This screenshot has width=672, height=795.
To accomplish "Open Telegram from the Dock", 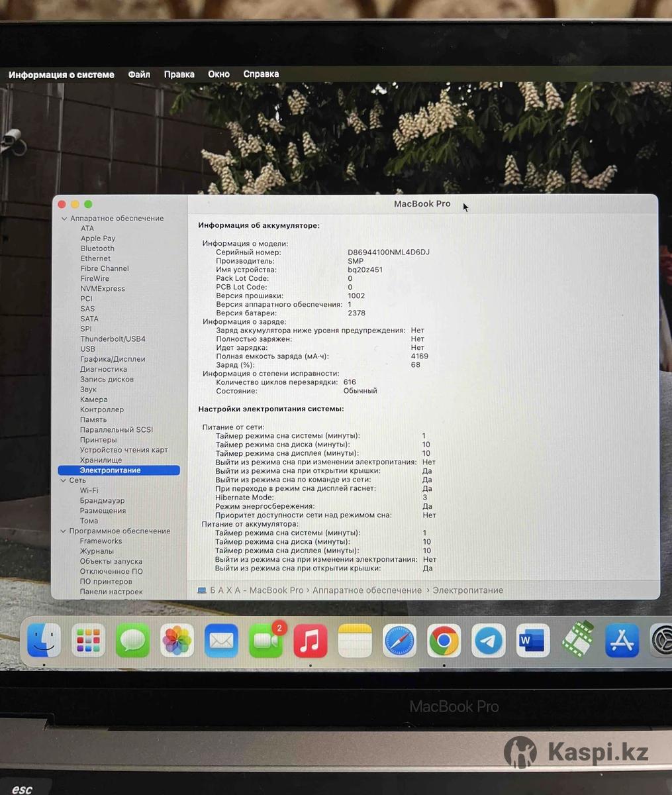I will [488, 641].
